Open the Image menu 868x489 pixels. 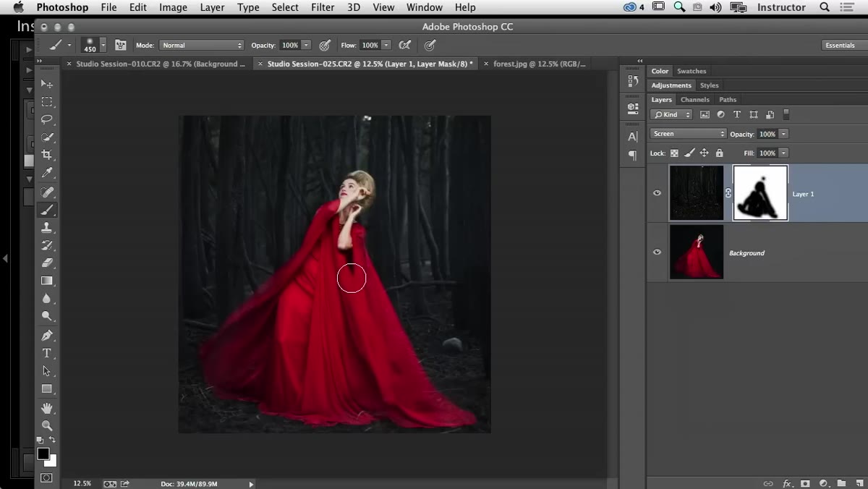(173, 7)
